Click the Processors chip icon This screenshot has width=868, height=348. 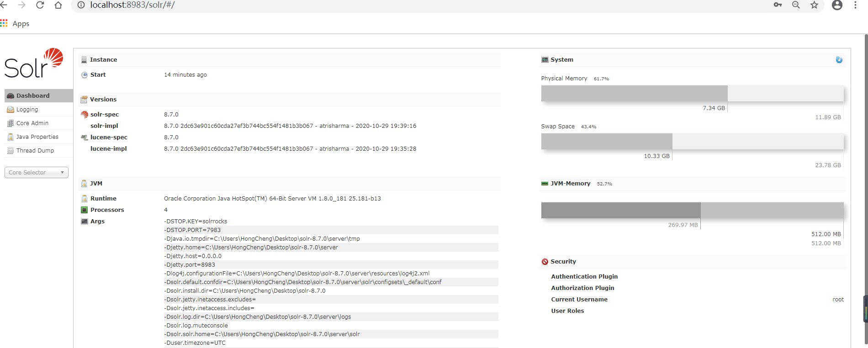[85, 210]
